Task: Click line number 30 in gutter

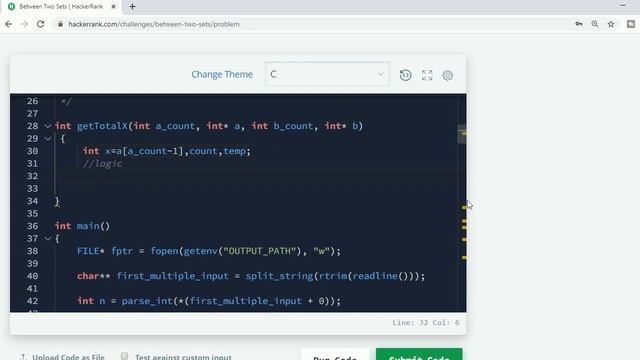Action: click(x=33, y=151)
